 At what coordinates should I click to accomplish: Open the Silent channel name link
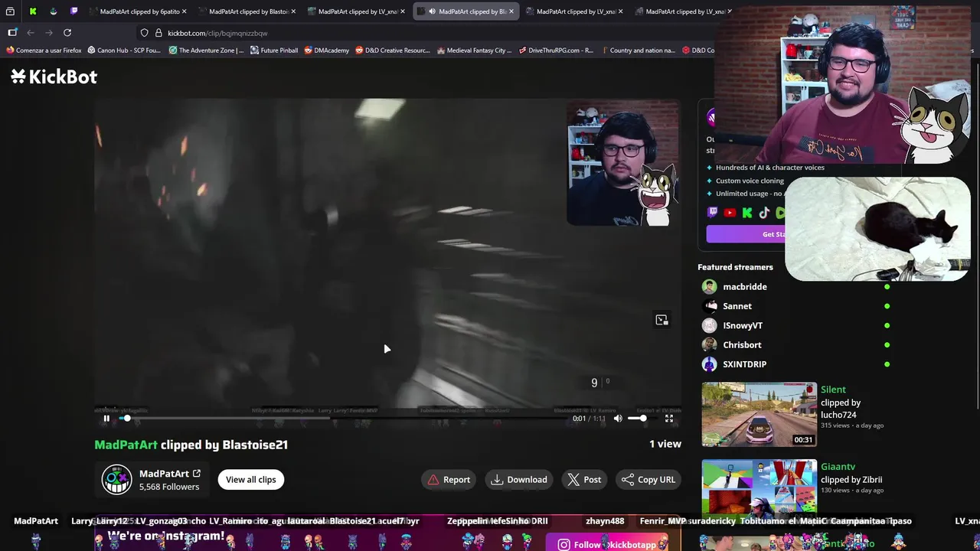pyautogui.click(x=833, y=390)
